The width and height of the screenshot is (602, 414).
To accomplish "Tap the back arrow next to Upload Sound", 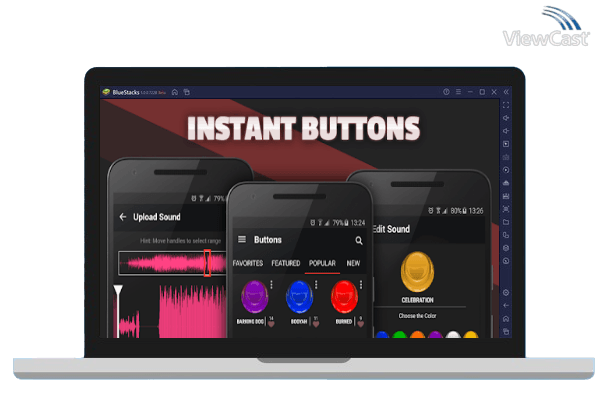I will click(x=123, y=217).
